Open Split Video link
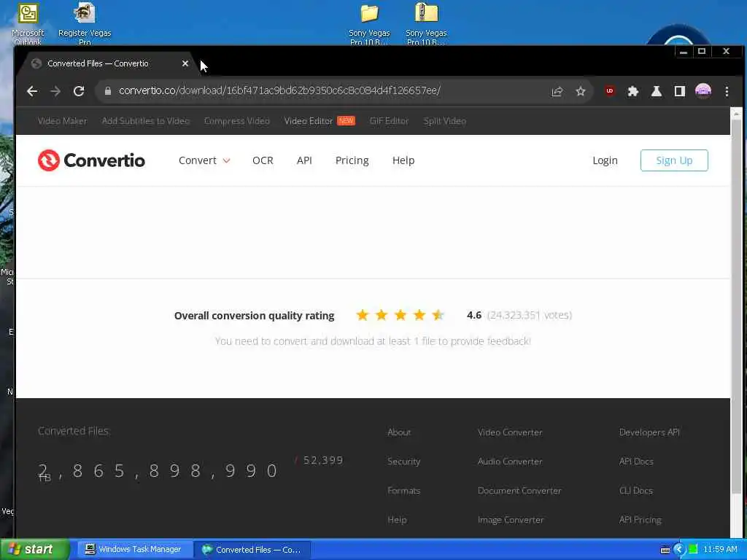The image size is (747, 560). click(x=444, y=121)
